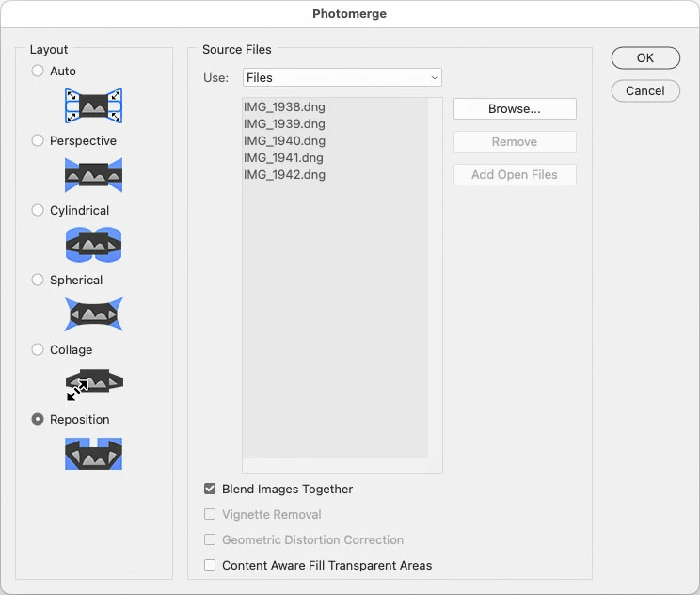The height and width of the screenshot is (595, 700).
Task: Select the Auto layout radio button
Action: coord(38,71)
